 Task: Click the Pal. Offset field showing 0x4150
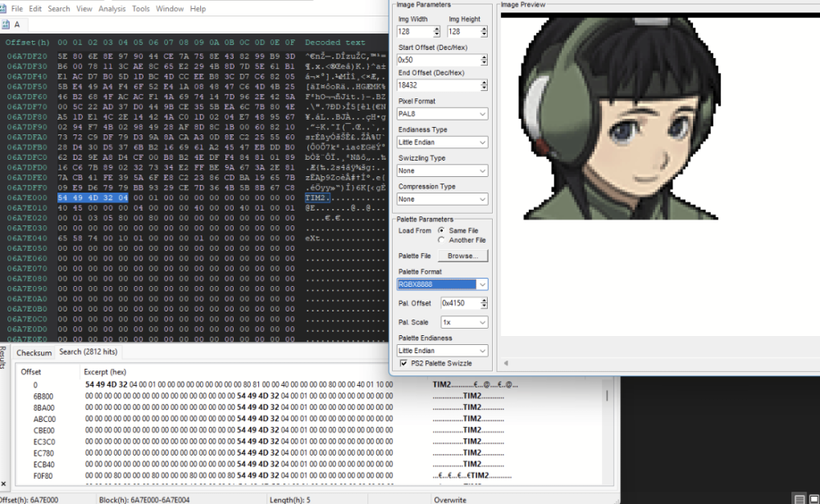point(460,303)
